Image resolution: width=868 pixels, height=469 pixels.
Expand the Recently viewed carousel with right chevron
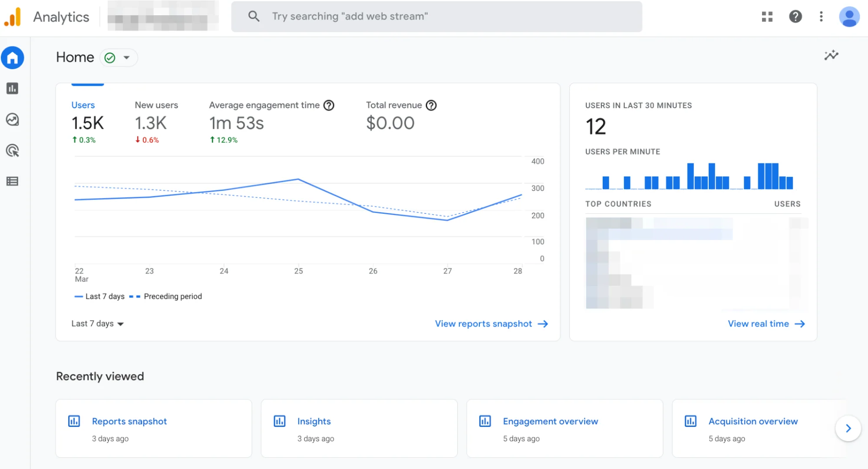point(848,428)
